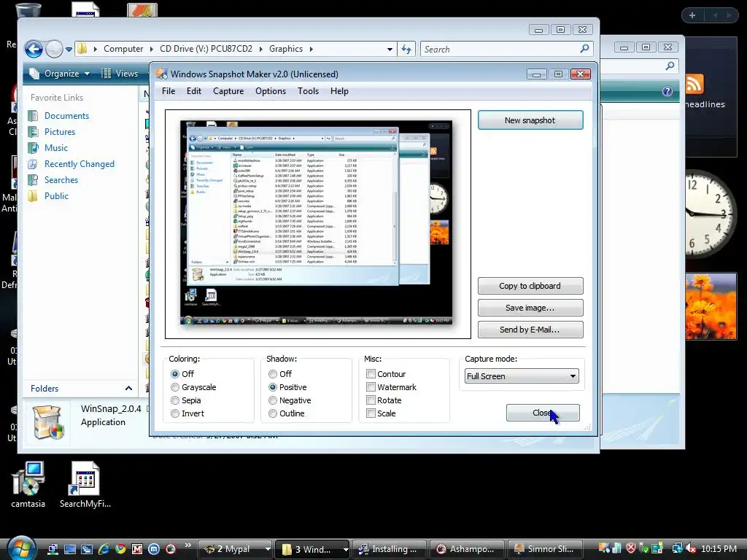
Task: Click the Explorer Search input field
Action: 500,49
